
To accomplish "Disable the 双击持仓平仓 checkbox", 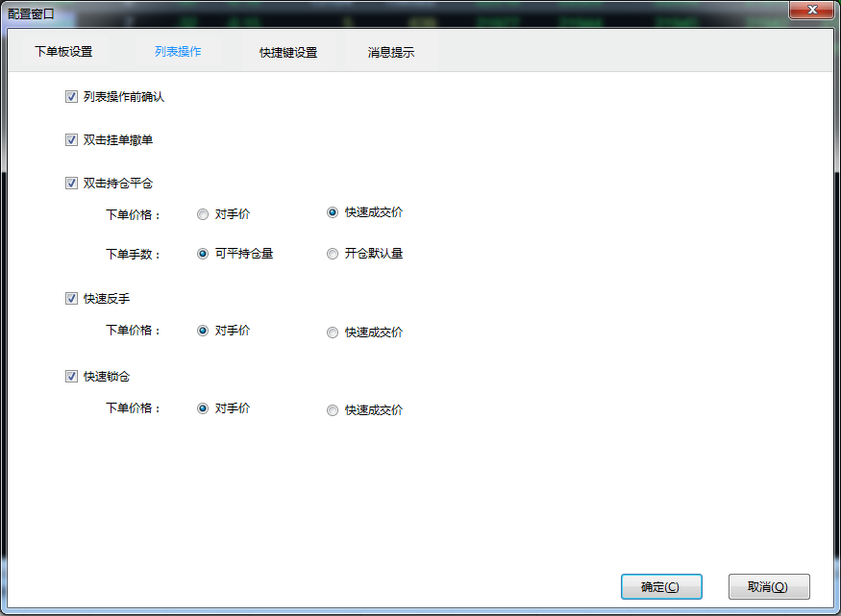I will click(x=71, y=183).
